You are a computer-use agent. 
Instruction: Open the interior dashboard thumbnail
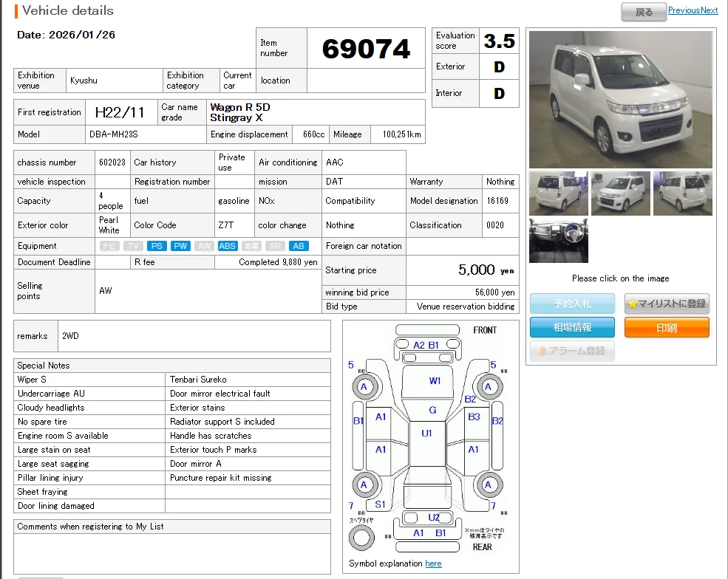click(x=559, y=241)
